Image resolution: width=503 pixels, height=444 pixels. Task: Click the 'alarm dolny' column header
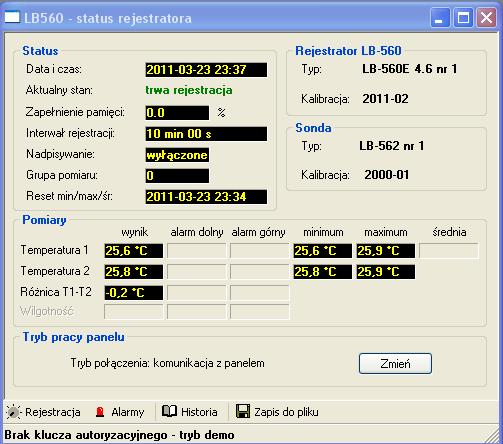click(x=197, y=232)
